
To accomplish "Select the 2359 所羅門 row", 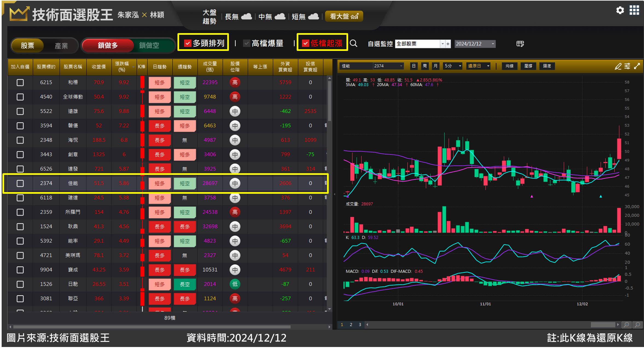I will click(167, 212).
